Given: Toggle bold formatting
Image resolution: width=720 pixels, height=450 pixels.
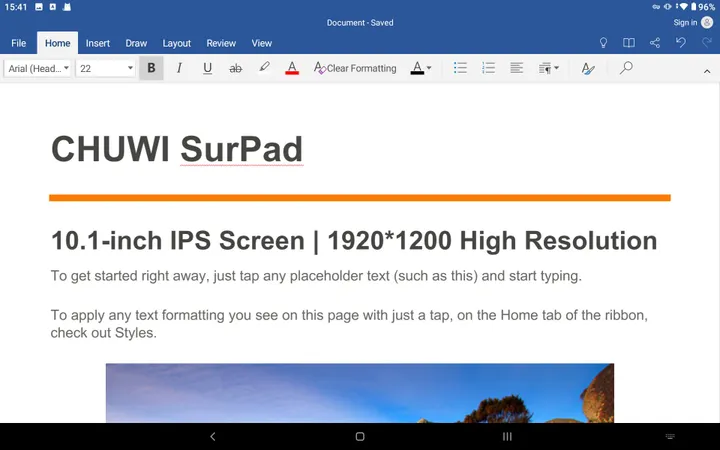Looking at the screenshot, I should click(x=151, y=68).
